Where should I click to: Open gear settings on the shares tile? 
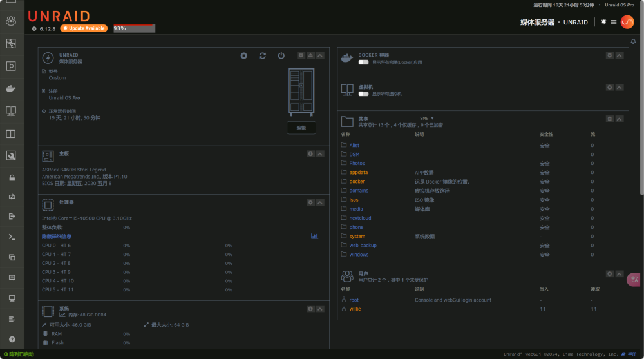tap(610, 119)
